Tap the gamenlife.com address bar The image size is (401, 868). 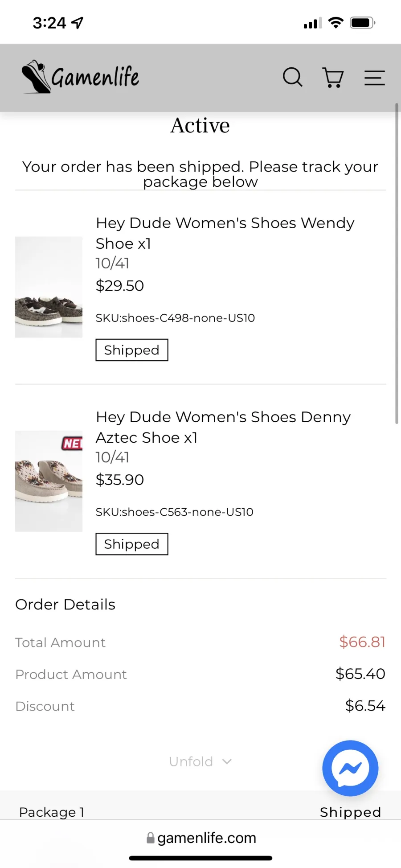(201, 838)
